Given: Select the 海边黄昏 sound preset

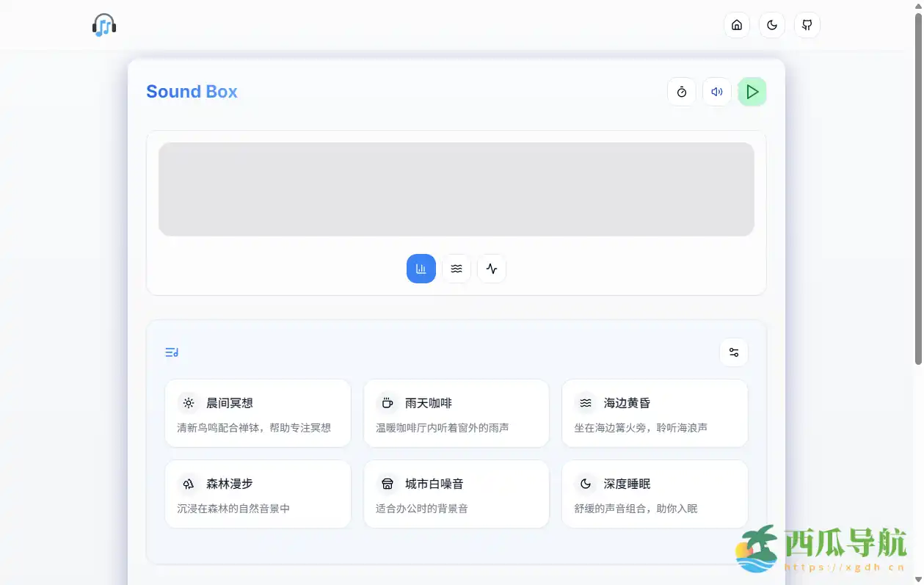Looking at the screenshot, I should pos(654,413).
